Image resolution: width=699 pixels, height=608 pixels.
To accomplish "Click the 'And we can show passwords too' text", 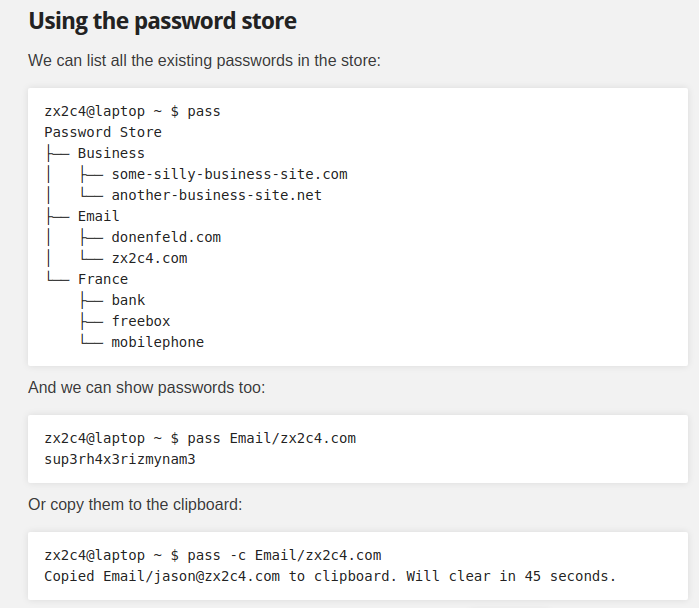I will [x=147, y=387].
